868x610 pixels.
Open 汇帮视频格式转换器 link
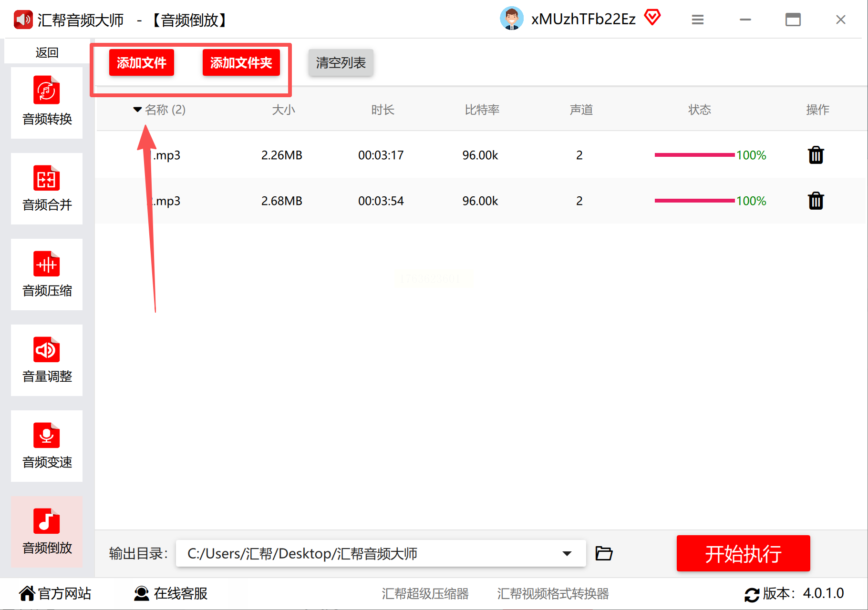point(553,594)
